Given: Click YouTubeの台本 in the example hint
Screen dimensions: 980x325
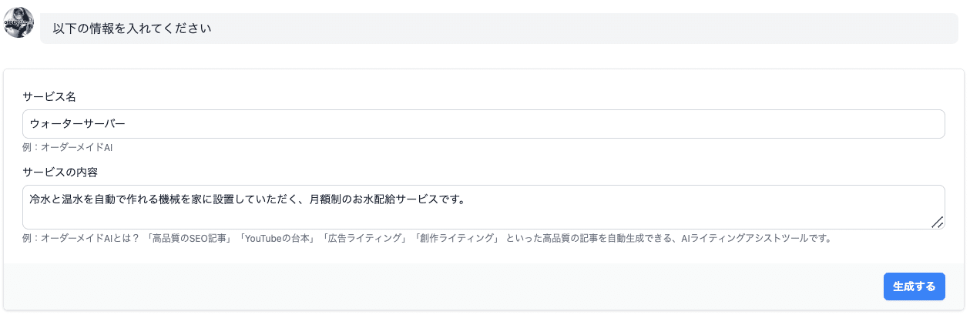Looking at the screenshot, I should point(278,239).
